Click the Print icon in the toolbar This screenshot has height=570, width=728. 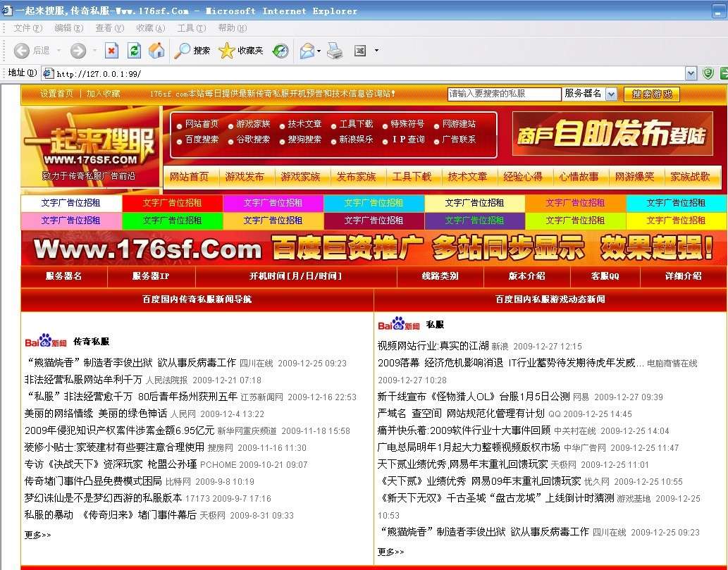pos(335,51)
